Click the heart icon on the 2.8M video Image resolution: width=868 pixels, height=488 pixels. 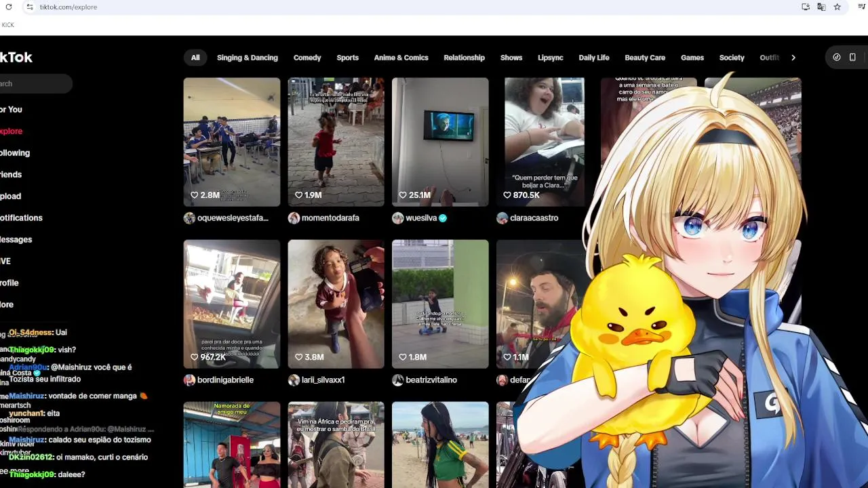coord(194,195)
